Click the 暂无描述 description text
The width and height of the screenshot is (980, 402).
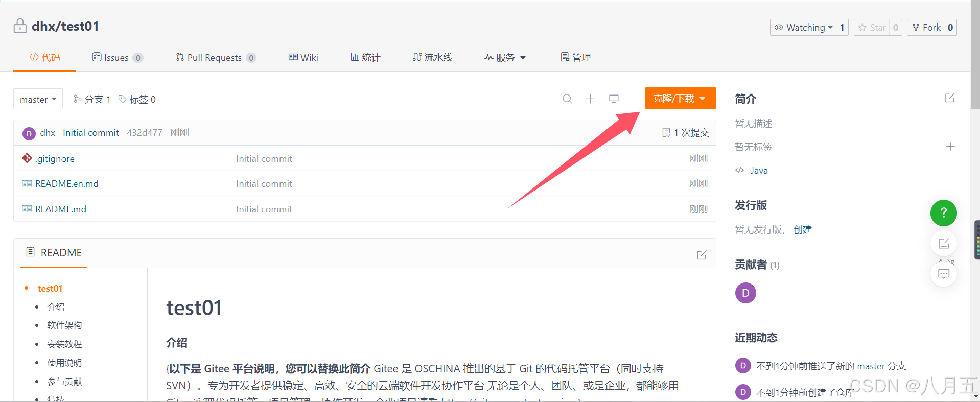tap(753, 124)
